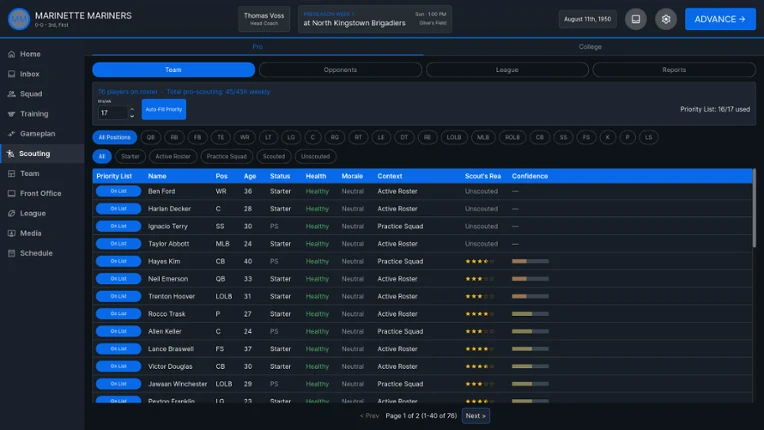Open the Inbox icon in sidebar
764x430 pixels.
point(12,74)
